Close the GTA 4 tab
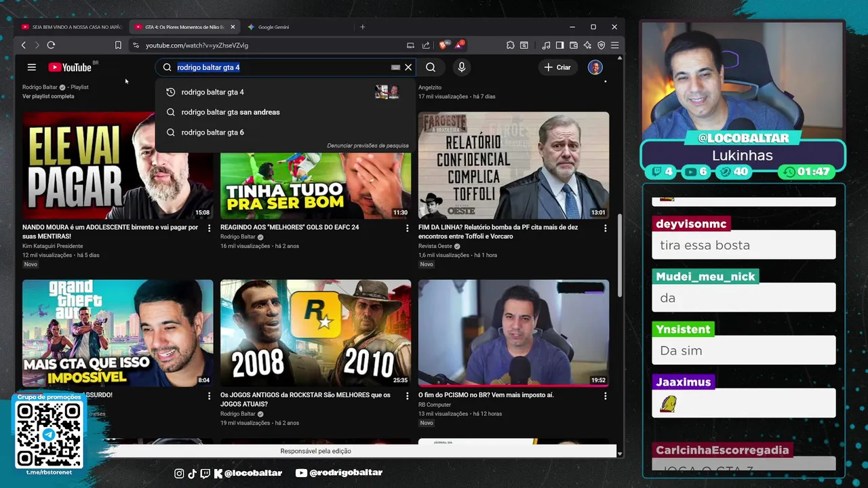 (x=233, y=27)
